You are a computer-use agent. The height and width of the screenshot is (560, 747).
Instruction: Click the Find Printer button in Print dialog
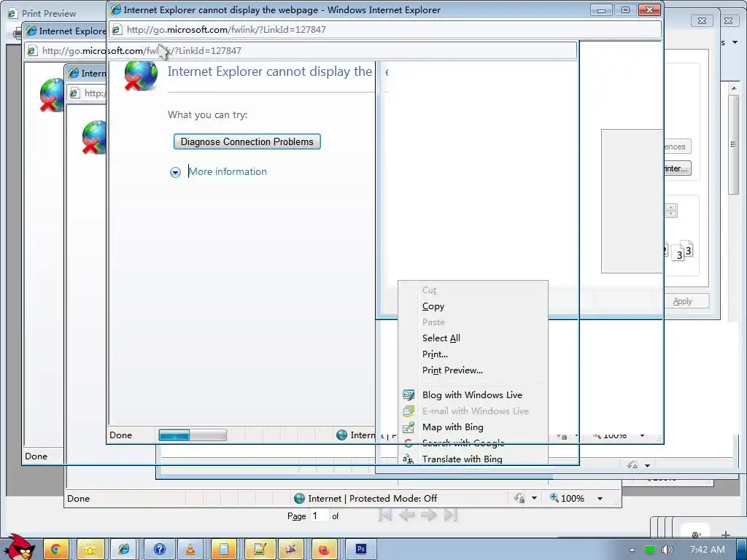676,168
